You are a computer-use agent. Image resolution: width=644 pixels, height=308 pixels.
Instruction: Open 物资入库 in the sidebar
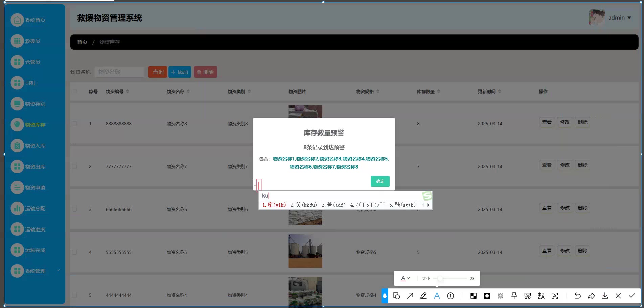(x=35, y=146)
